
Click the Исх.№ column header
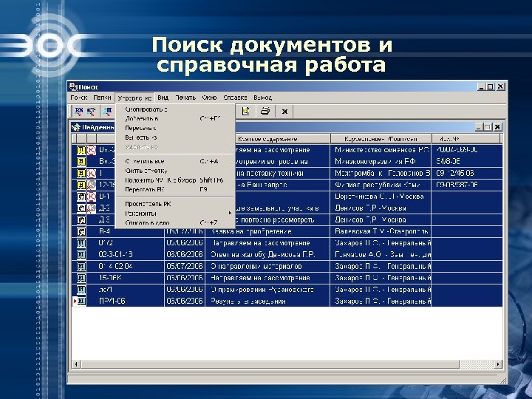pyautogui.click(x=465, y=139)
